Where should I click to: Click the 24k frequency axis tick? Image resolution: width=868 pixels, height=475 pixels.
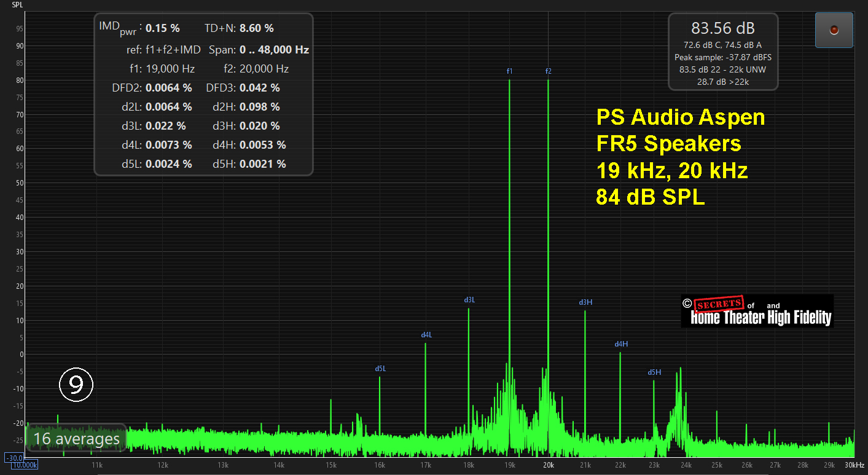(687, 465)
